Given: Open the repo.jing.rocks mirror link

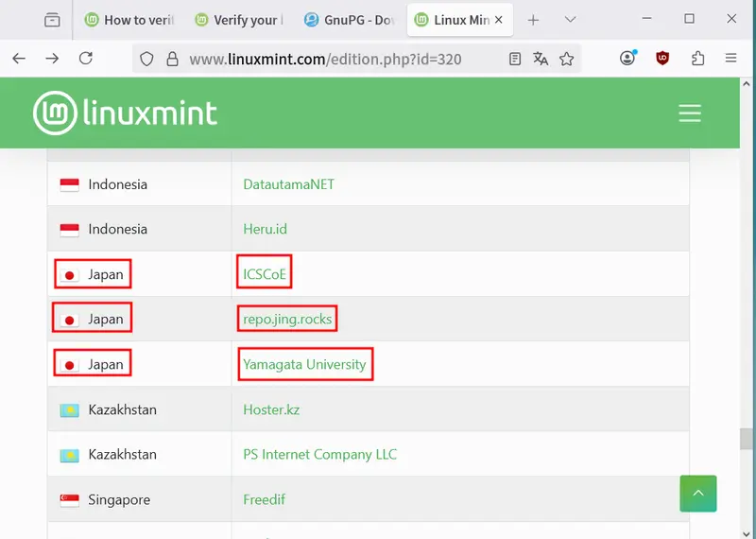Looking at the screenshot, I should coord(287,319).
